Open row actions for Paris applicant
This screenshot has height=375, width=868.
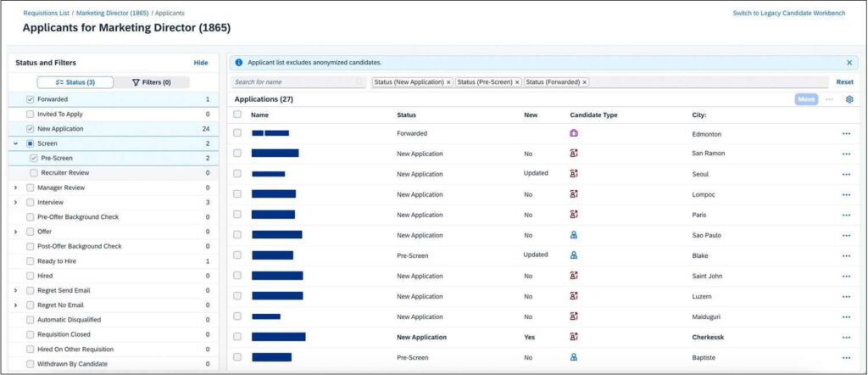[x=846, y=215]
